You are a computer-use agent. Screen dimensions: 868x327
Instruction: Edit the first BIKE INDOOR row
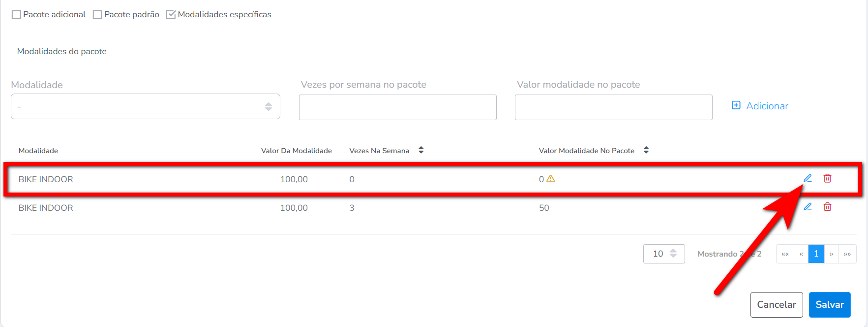tap(808, 178)
